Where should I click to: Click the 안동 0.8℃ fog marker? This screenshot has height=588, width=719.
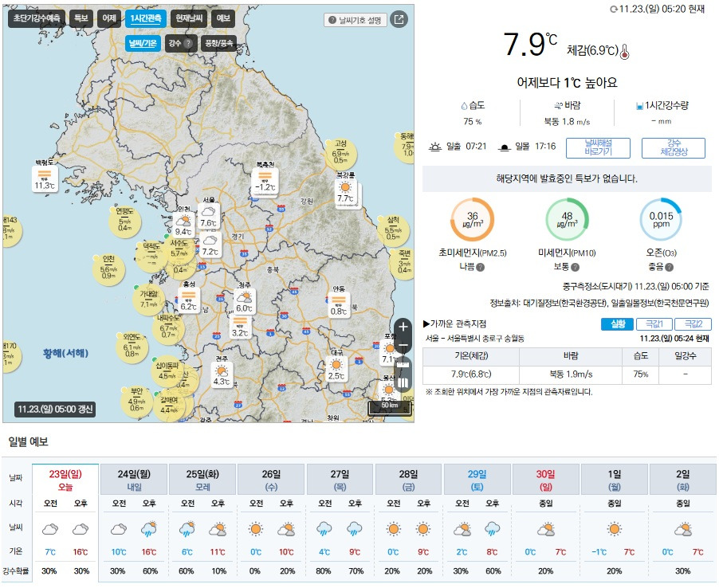click(x=339, y=305)
